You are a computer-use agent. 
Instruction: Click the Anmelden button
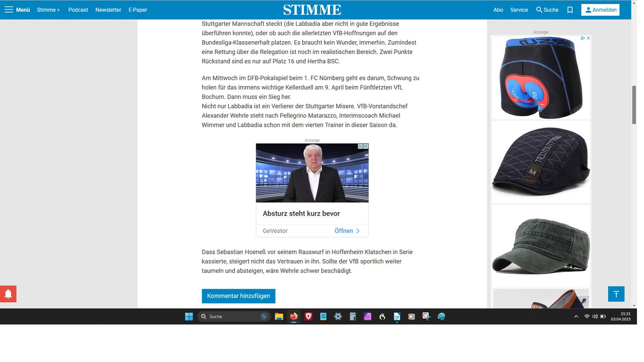pos(600,10)
